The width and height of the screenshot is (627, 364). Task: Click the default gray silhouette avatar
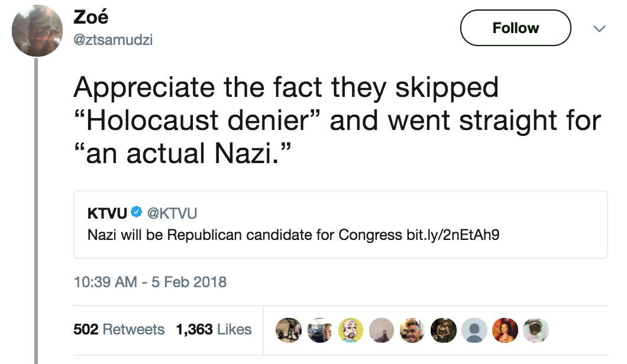pos(474,330)
